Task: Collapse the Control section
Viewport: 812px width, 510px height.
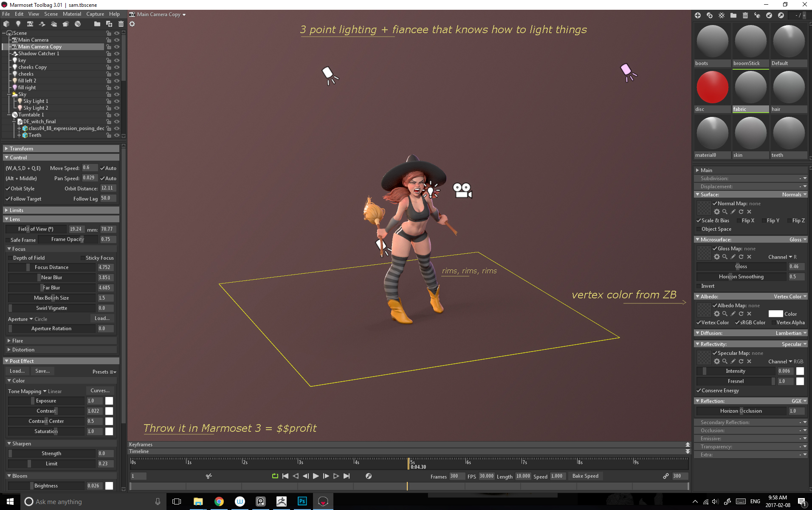Action: point(61,158)
